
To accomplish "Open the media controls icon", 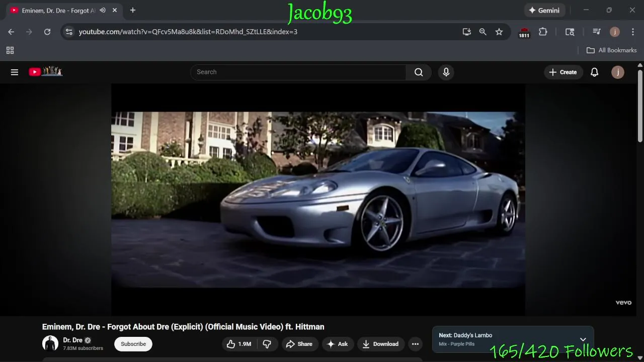I will pos(597,32).
